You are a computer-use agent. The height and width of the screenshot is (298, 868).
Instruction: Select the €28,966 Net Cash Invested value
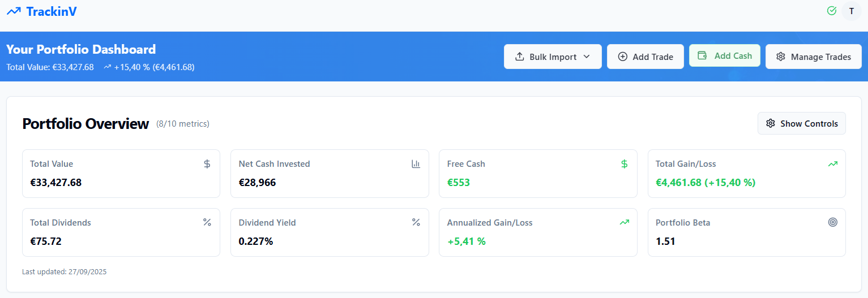(x=257, y=182)
